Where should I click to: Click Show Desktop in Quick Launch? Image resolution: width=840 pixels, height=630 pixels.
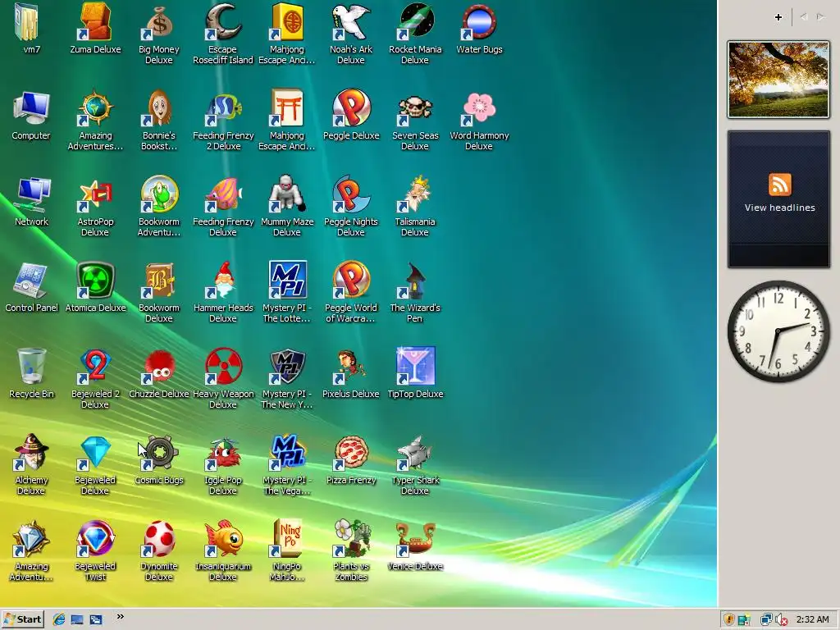coord(77,619)
